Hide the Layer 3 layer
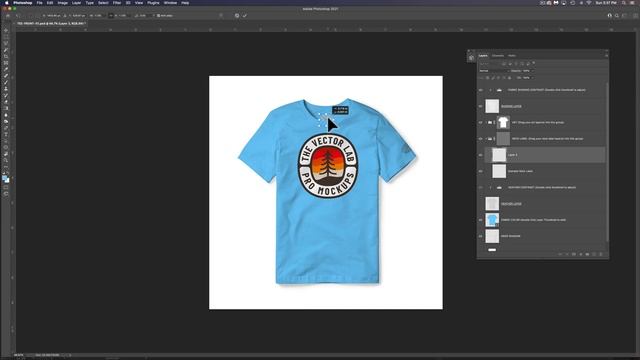This screenshot has height=360, width=640. (x=480, y=155)
